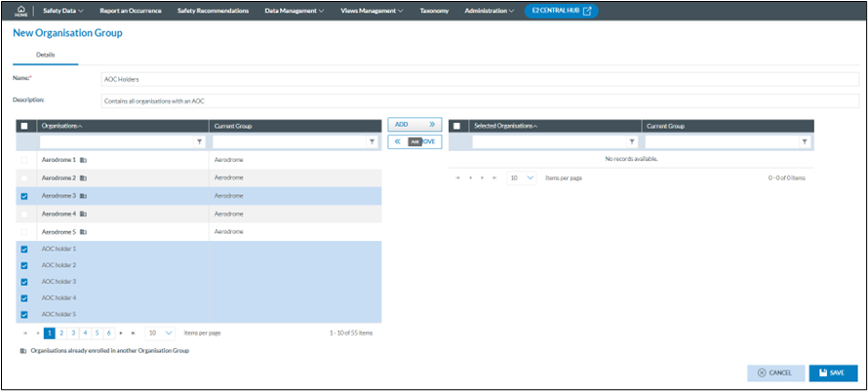Uncheck the Aerodrome 3 checkbox

pyautogui.click(x=24, y=196)
